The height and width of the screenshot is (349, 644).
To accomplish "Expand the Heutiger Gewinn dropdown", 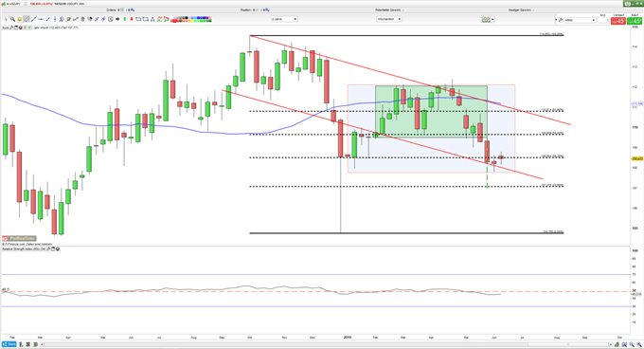I will pyautogui.click(x=533, y=9).
